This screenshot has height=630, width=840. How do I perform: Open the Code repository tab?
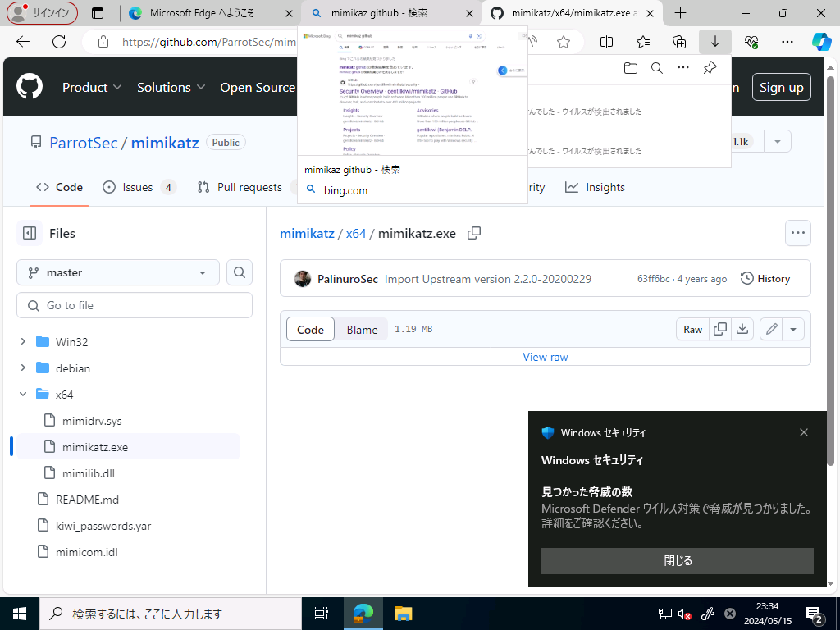click(59, 187)
